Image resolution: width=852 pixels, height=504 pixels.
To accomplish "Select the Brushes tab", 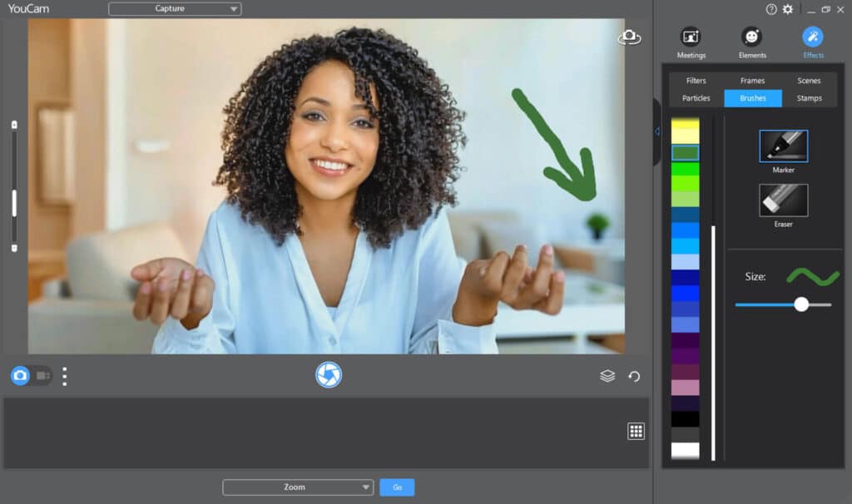I will point(752,98).
